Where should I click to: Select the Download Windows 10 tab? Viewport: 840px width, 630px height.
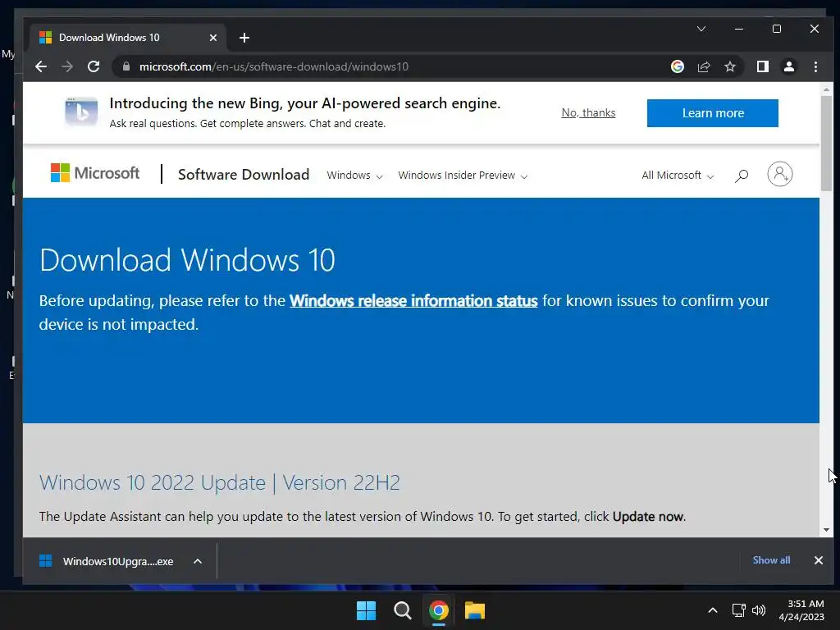pyautogui.click(x=128, y=38)
